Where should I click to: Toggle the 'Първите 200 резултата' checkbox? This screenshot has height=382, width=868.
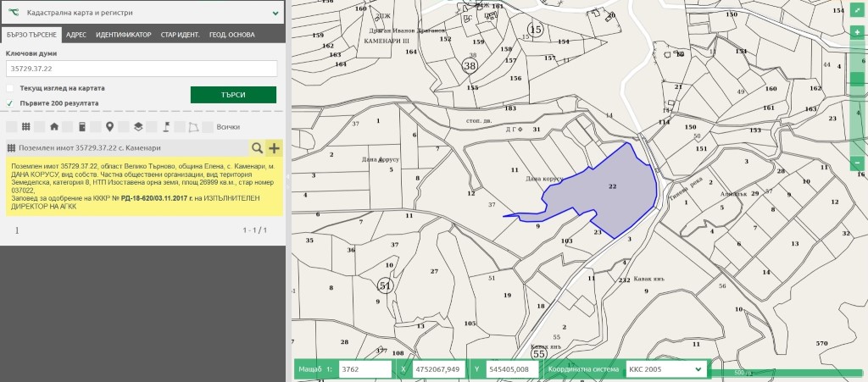10,103
